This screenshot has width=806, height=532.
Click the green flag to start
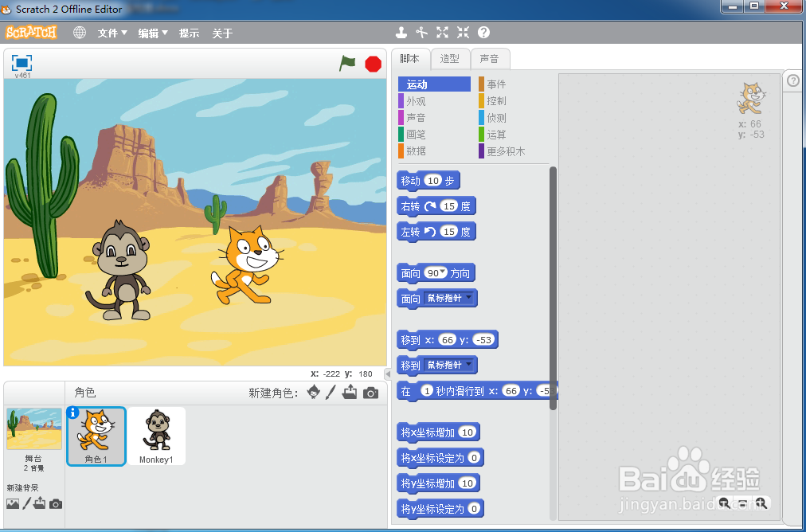point(347,63)
